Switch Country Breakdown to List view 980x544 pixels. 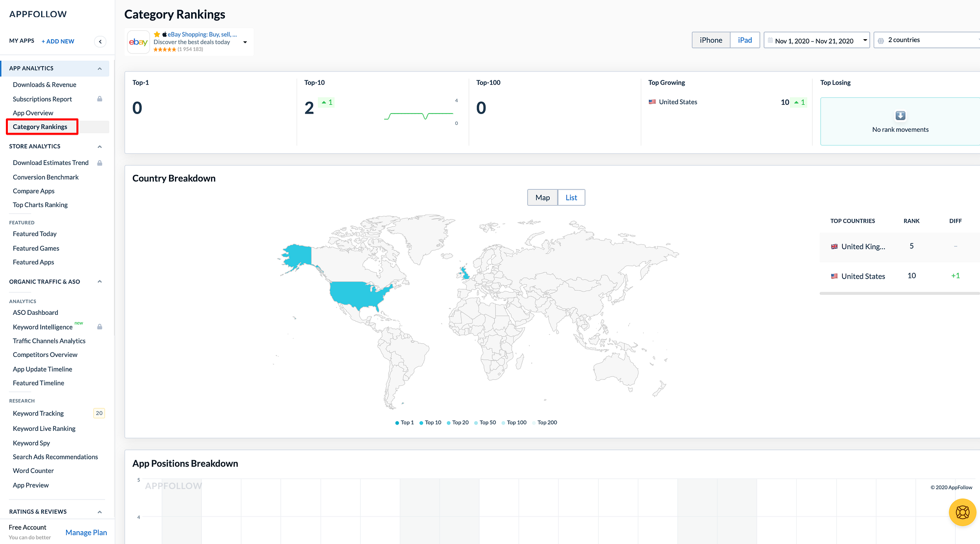(x=571, y=197)
